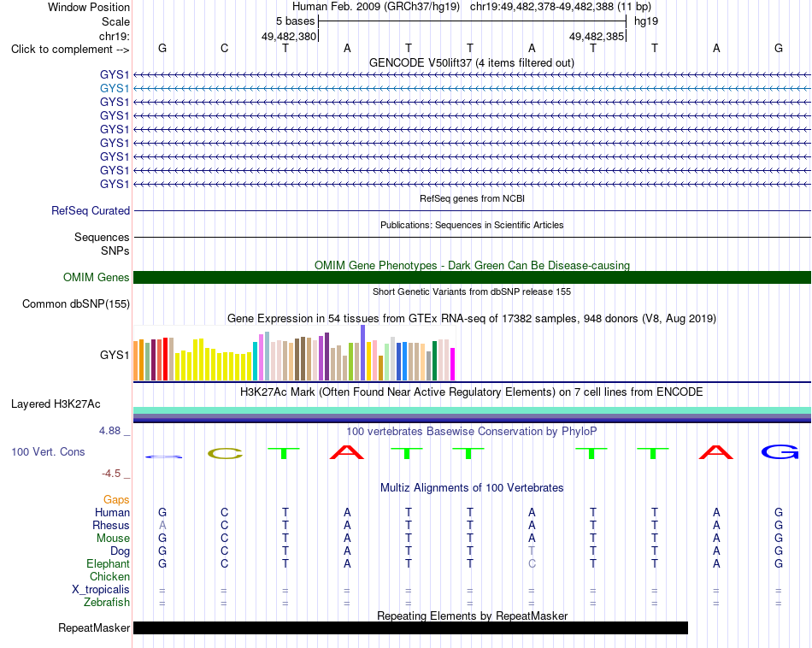Open "Short Genetic Variants from dbSNP release 155"
Viewport: 812px width, 648px height.
pos(472,292)
